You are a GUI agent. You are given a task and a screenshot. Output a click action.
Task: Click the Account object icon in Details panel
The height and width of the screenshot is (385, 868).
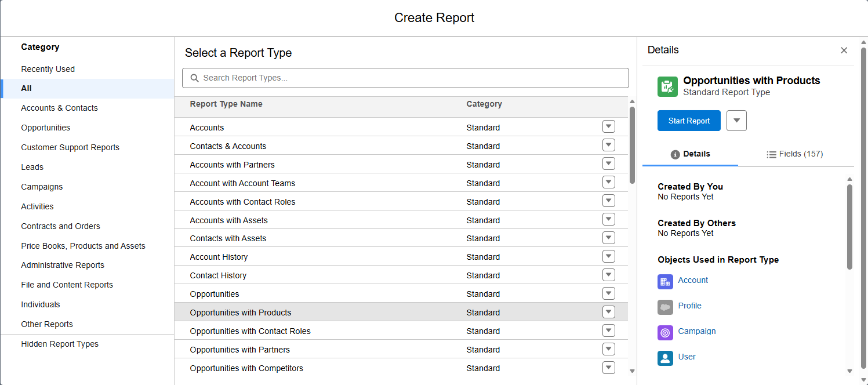pos(665,282)
